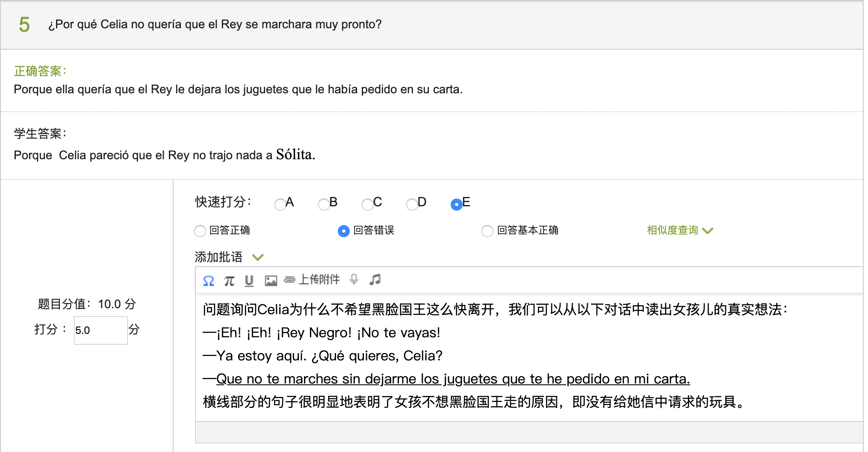Mark answer as 回答正确
Image resolution: width=868 pixels, height=452 pixels.
[x=200, y=231]
